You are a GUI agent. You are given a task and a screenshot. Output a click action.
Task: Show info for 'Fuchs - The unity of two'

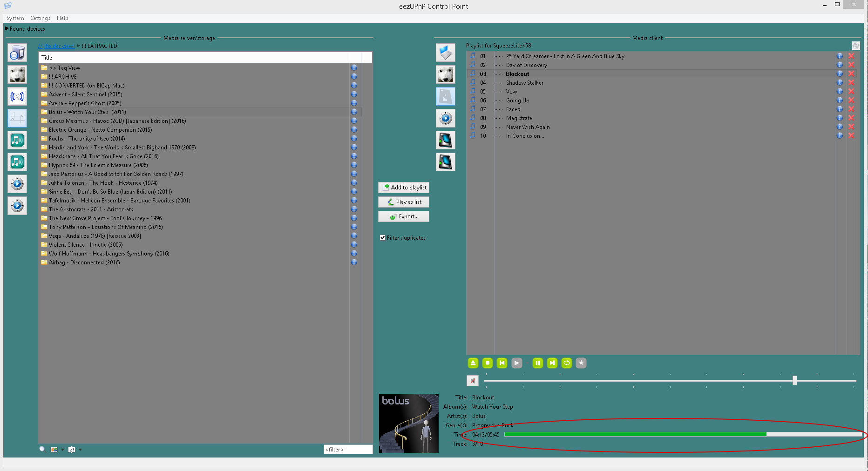pos(354,138)
